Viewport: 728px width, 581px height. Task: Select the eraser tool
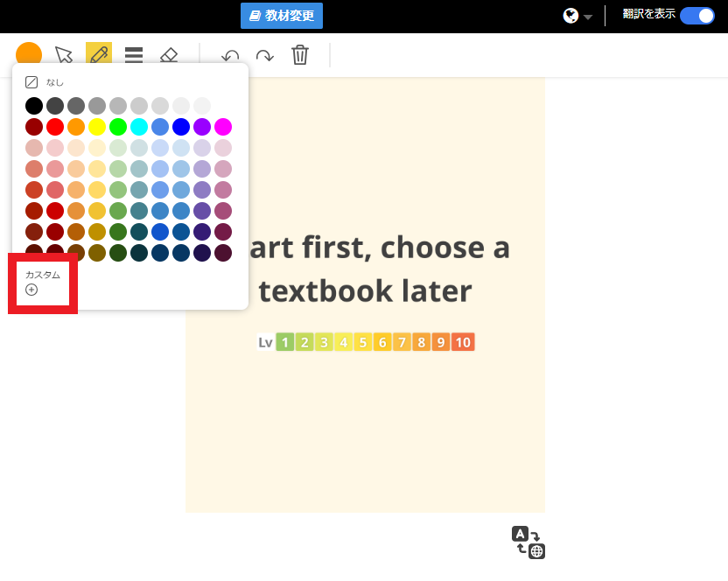pyautogui.click(x=169, y=55)
